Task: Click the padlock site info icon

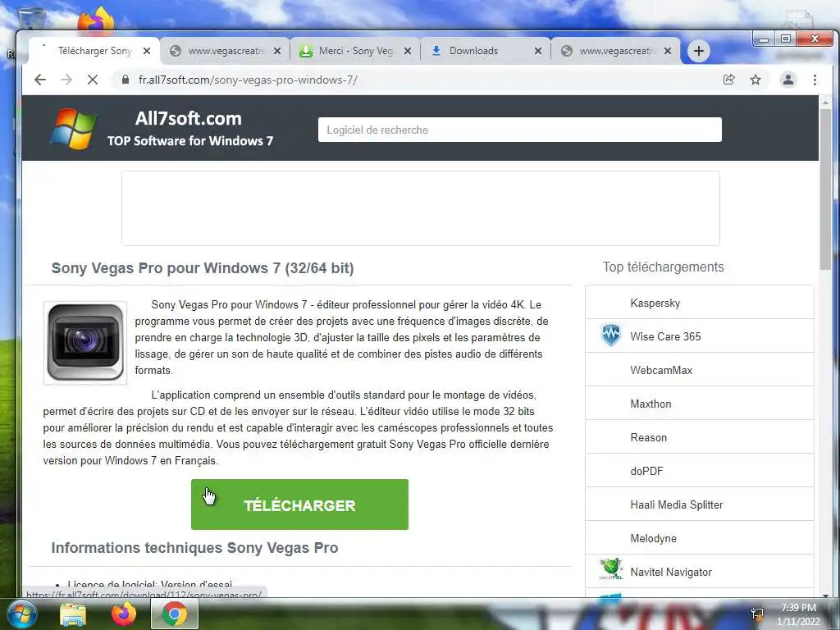Action: tap(126, 80)
